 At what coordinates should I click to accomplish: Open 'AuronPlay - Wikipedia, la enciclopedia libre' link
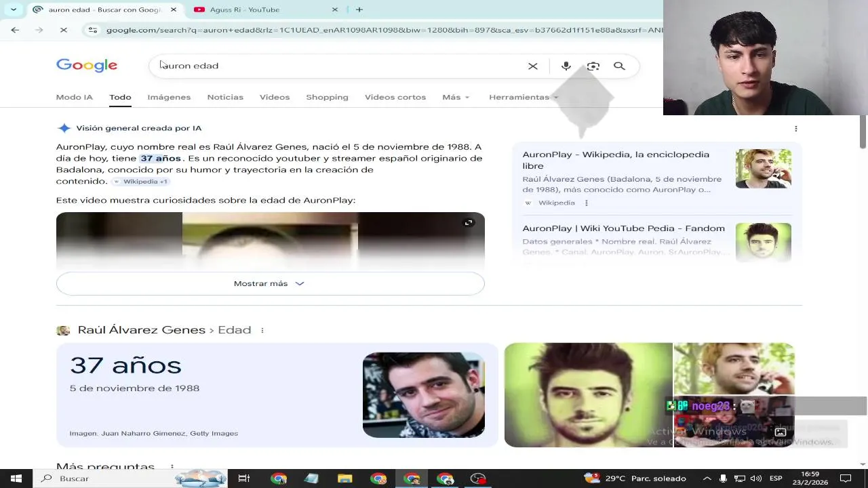(x=616, y=160)
